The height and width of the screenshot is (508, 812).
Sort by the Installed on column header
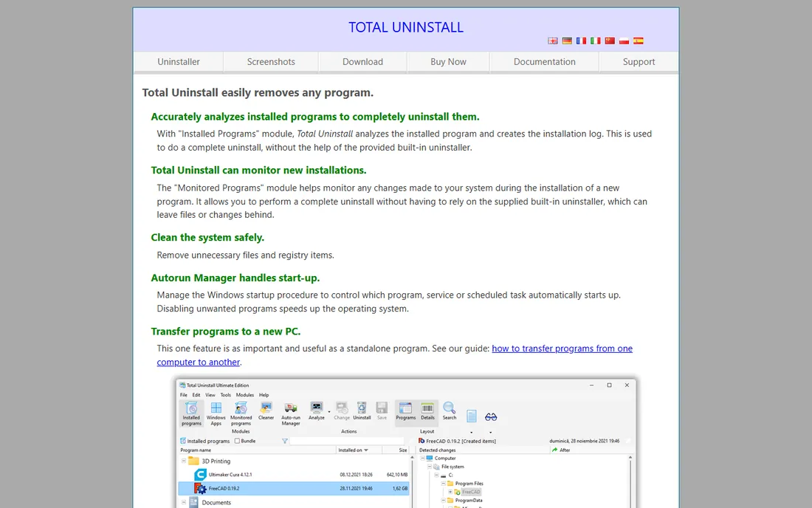pyautogui.click(x=358, y=450)
